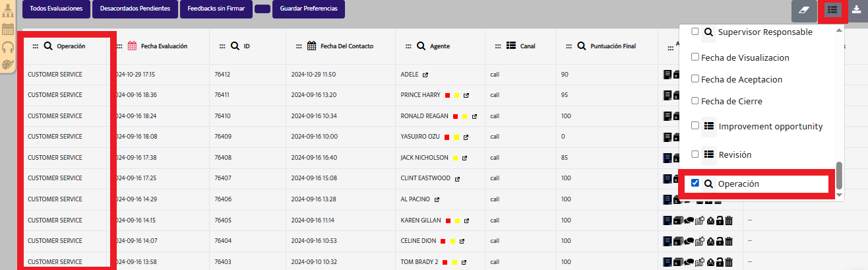Click cards icon in KAREN GILLAN row
Screen dimensions: 868x270
click(x=678, y=220)
